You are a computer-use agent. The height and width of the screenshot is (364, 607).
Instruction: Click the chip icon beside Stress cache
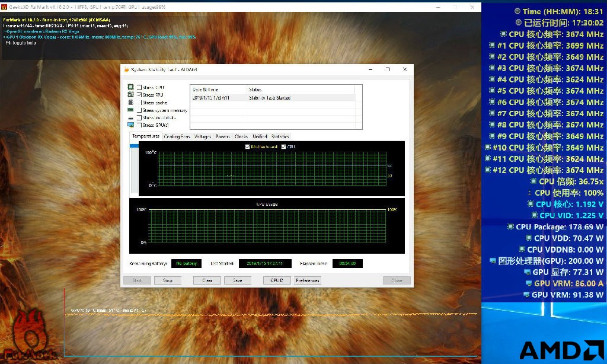[130, 102]
